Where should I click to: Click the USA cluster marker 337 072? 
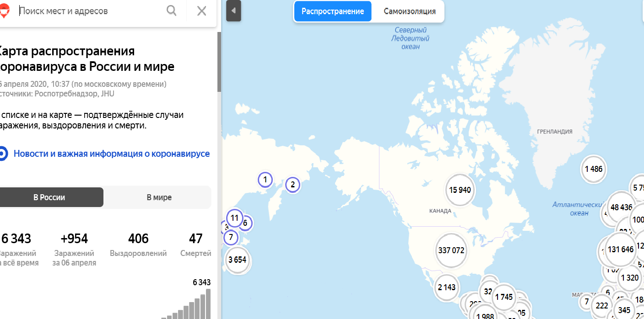point(451,250)
